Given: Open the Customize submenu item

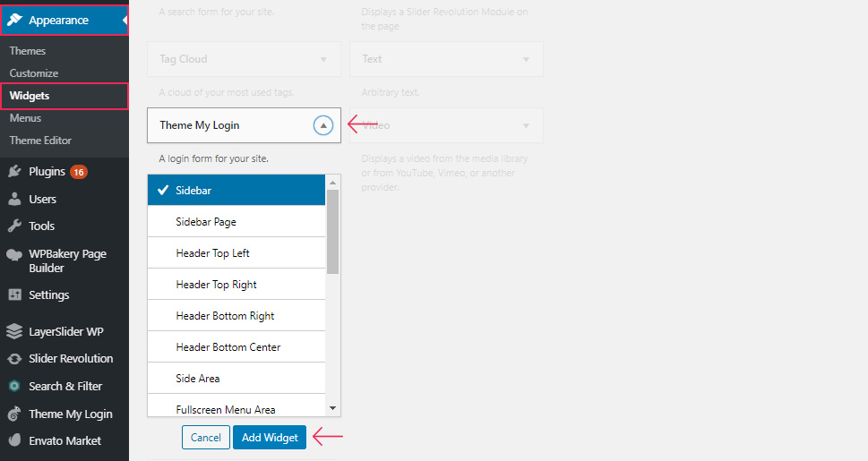Looking at the screenshot, I should (34, 73).
